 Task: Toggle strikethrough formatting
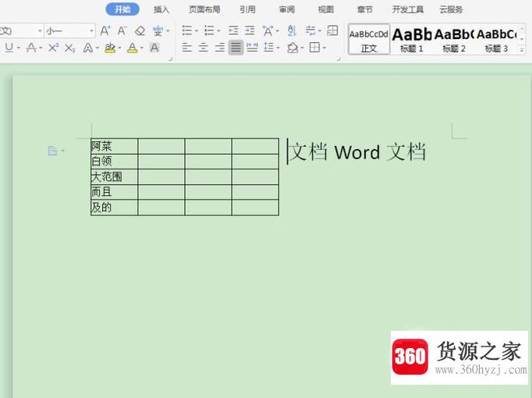31,48
